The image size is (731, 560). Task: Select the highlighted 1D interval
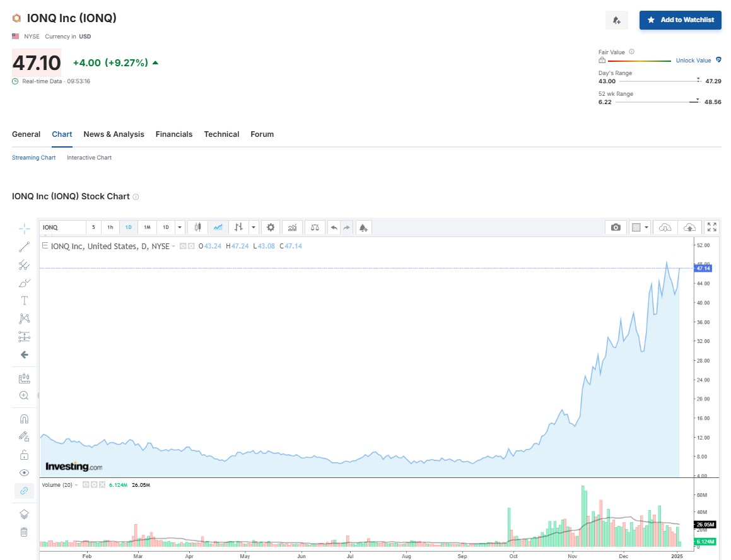[x=128, y=228]
